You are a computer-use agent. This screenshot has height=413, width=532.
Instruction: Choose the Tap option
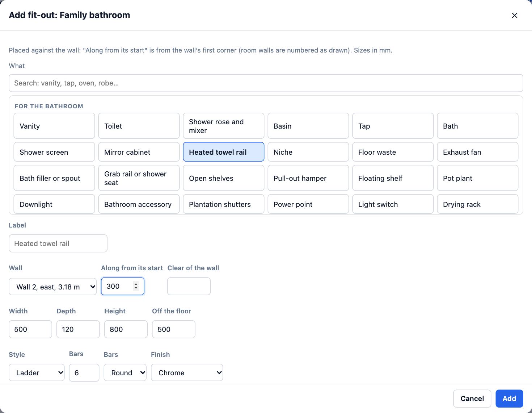[x=393, y=126]
